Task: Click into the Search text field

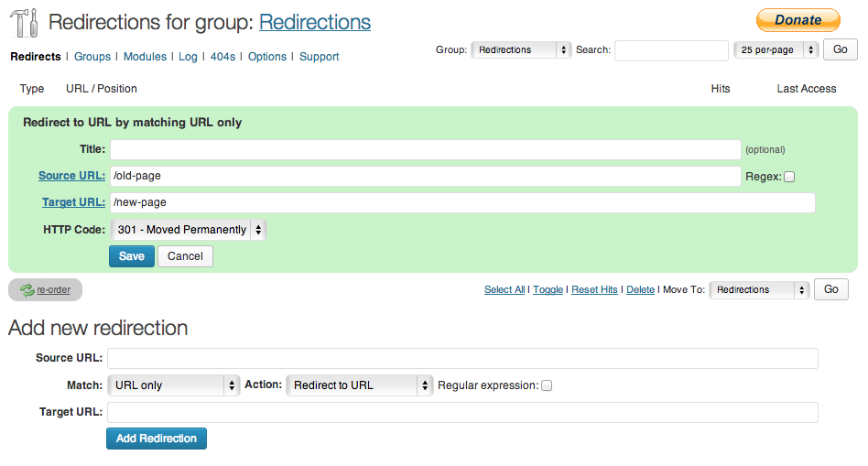Action: click(671, 50)
